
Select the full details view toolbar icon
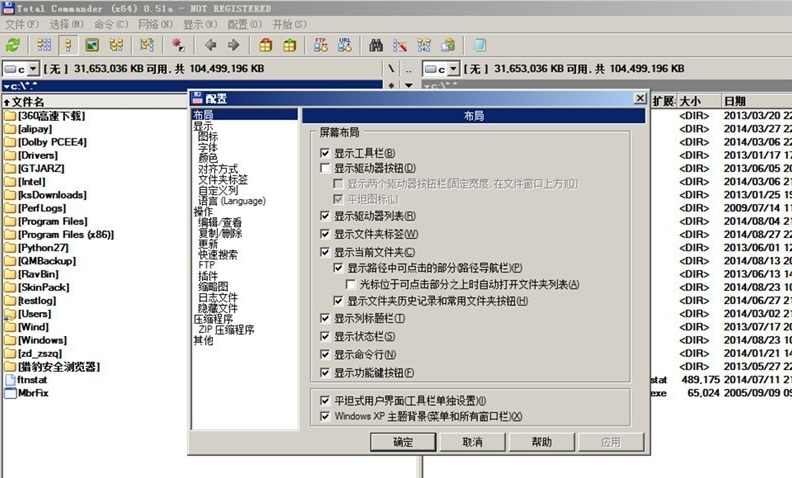pos(68,45)
